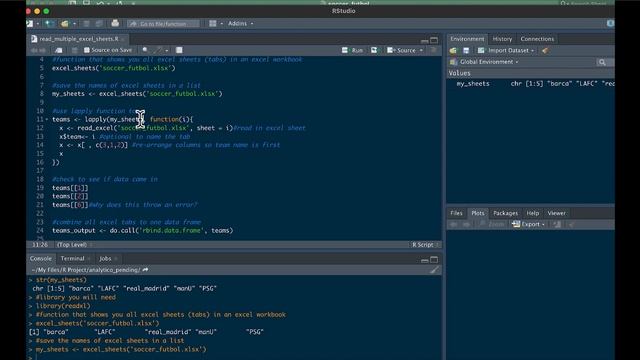View current directory arrow in console path

pos(145,270)
